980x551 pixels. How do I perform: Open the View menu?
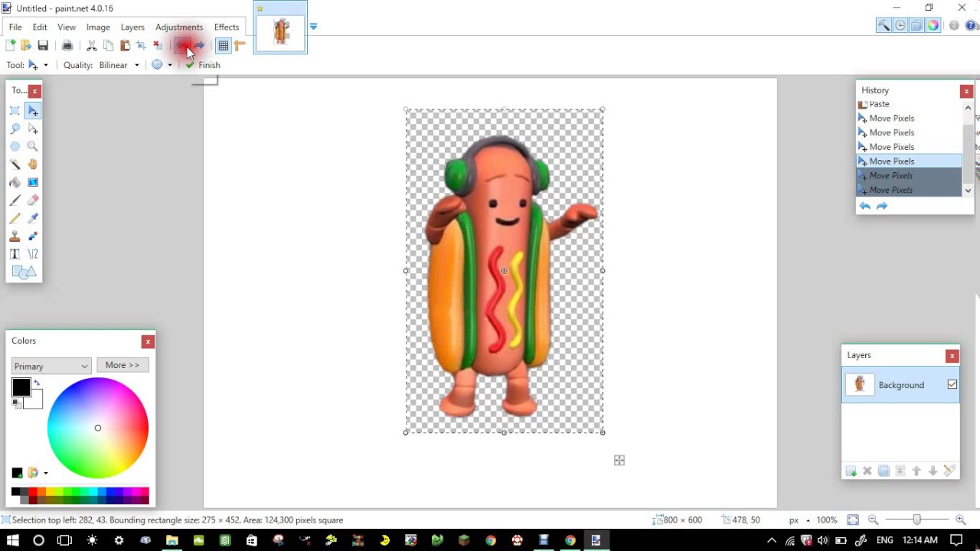click(x=67, y=27)
